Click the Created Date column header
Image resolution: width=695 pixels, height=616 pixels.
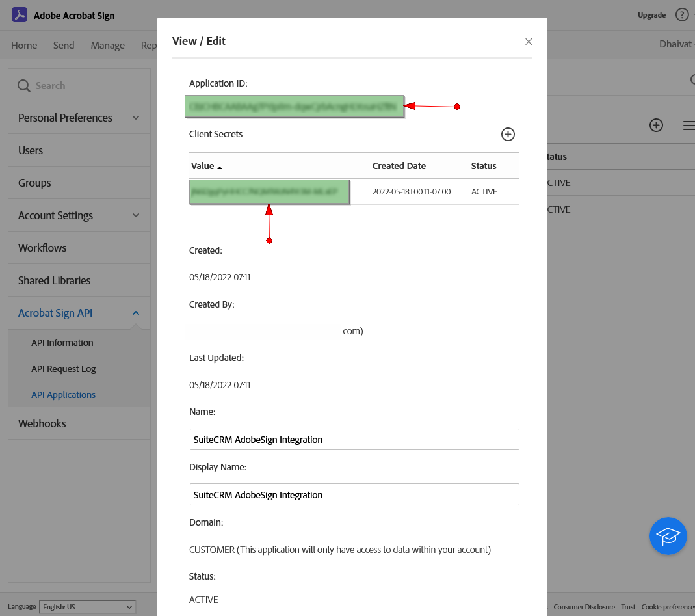(x=399, y=166)
